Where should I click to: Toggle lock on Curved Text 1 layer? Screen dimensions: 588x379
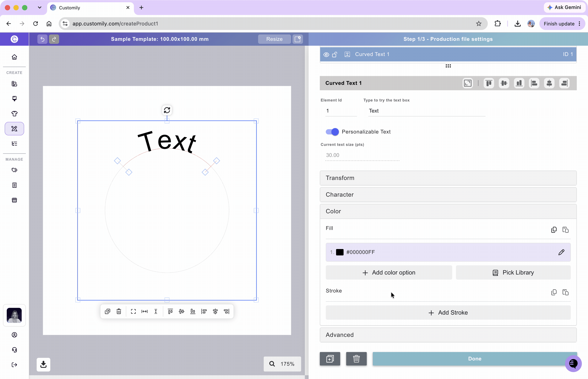click(x=335, y=54)
